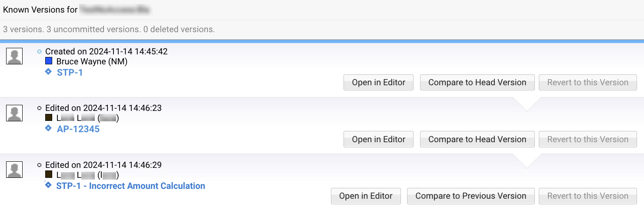Open the latest 14:46:29 version in Editor
The image size is (644, 217).
[366, 196]
